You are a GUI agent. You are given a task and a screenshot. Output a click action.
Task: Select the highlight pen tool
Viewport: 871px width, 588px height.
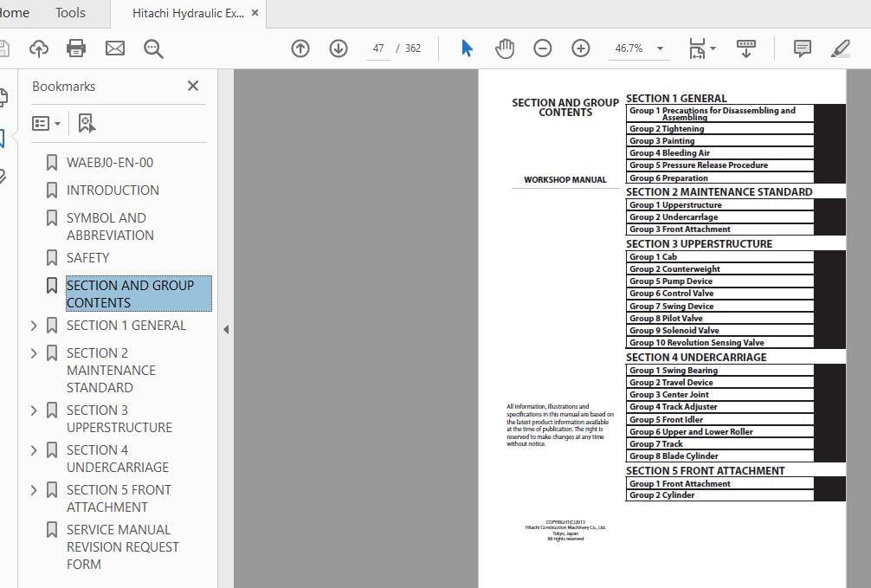(x=841, y=48)
